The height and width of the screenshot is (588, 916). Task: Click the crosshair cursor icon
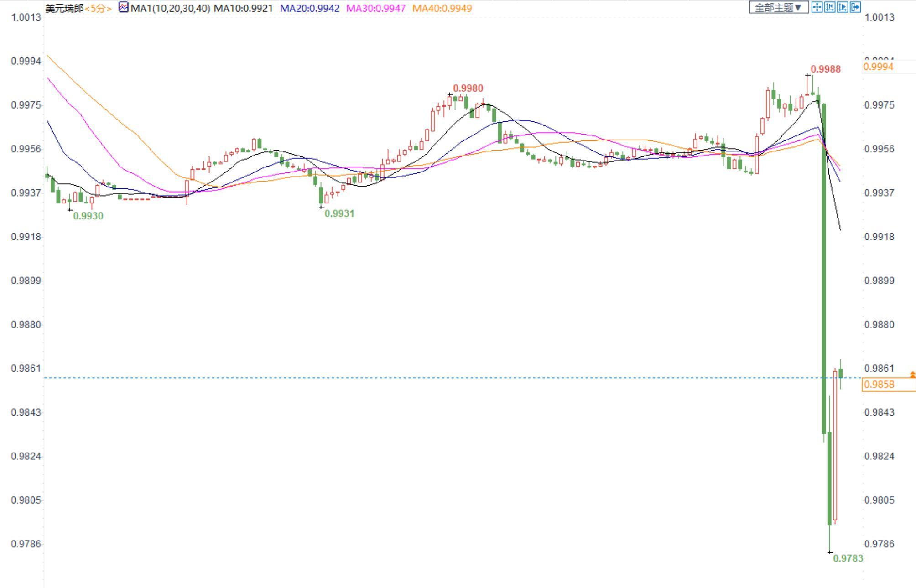click(x=817, y=7)
